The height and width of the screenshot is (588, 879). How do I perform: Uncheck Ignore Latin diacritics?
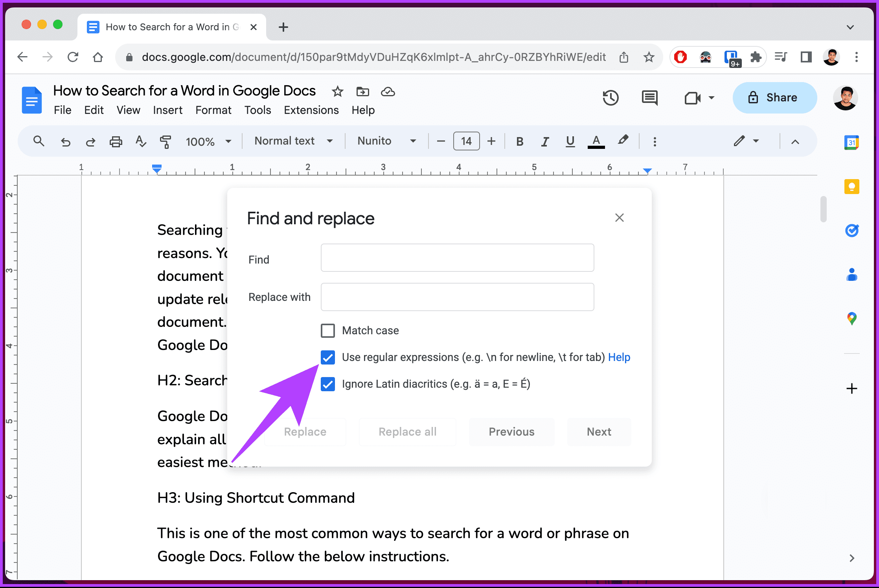[327, 384]
